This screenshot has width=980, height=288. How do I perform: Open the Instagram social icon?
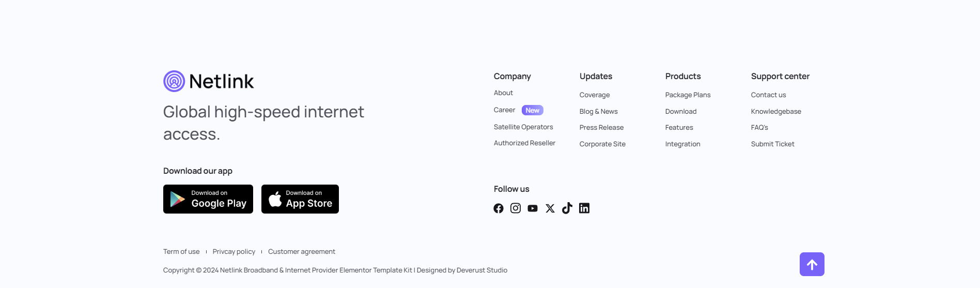pyautogui.click(x=516, y=208)
